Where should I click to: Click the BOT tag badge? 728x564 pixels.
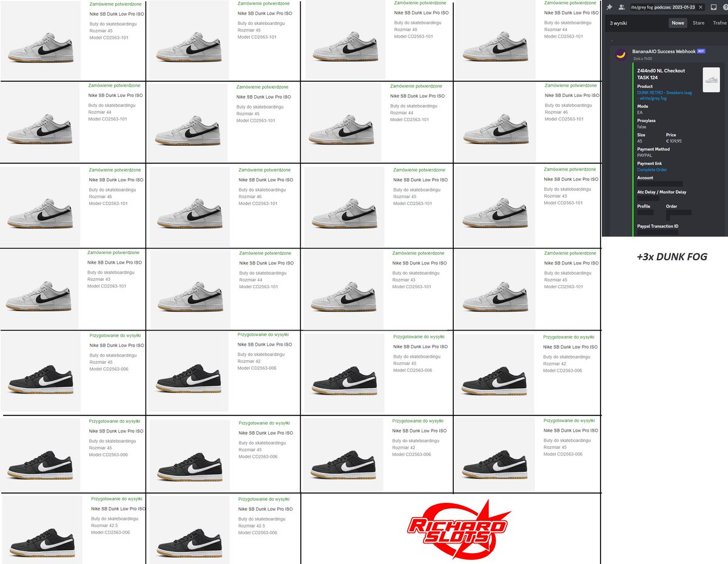click(701, 52)
